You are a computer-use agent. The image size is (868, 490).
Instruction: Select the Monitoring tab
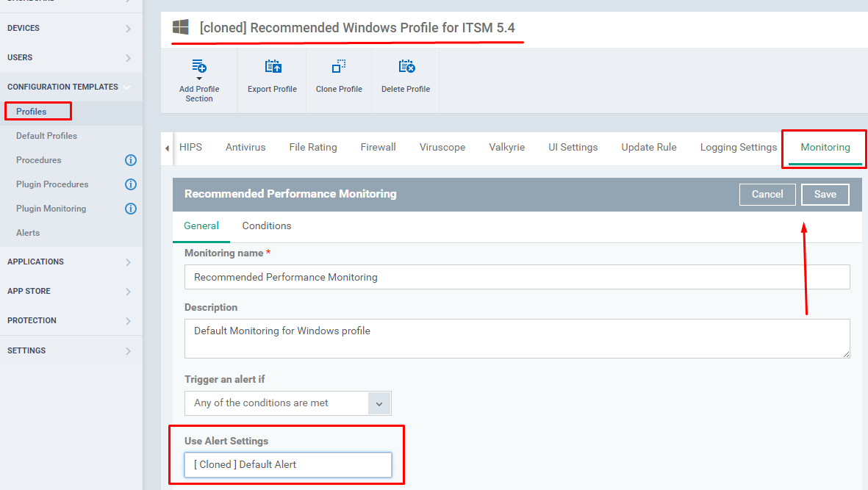825,147
